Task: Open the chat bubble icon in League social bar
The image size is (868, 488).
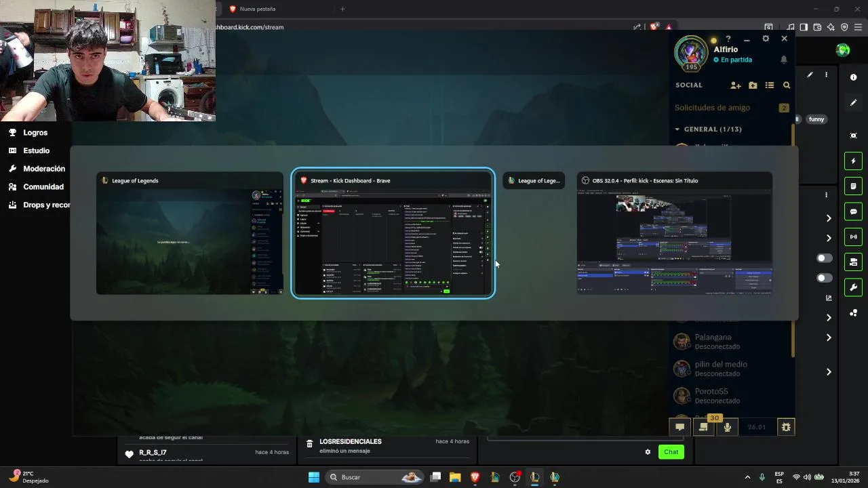Action: (x=679, y=427)
